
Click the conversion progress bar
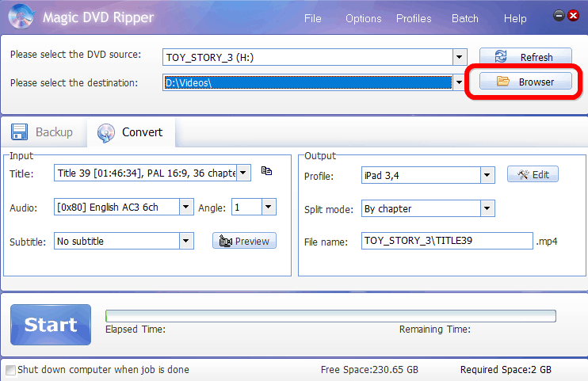point(330,316)
